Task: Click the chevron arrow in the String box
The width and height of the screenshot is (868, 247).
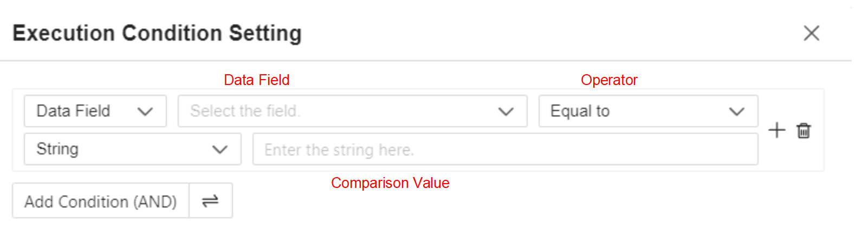Action: [219, 149]
